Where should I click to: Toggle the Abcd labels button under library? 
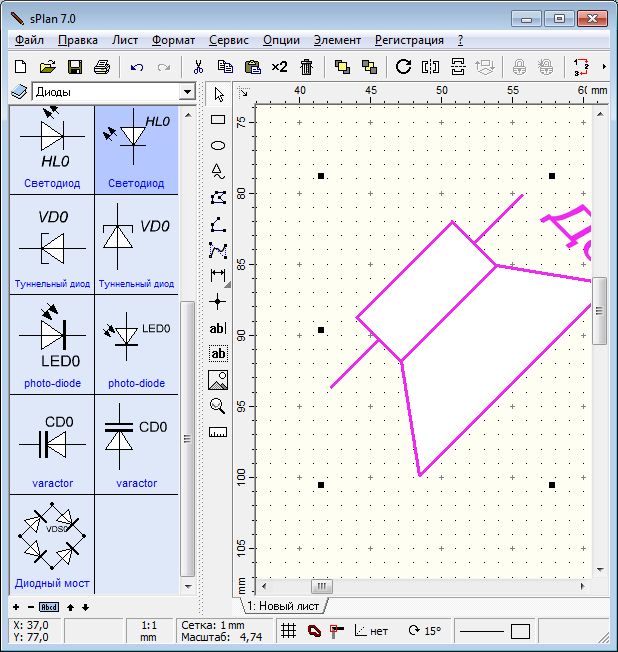point(49,607)
